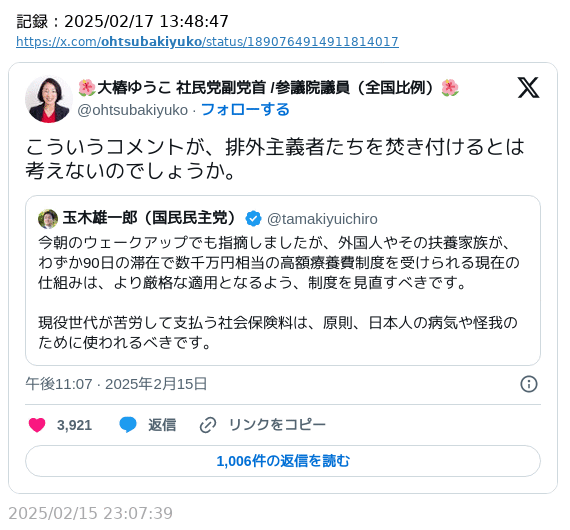Click the pink heart like icon
The width and height of the screenshot is (570, 530).
[x=37, y=425]
